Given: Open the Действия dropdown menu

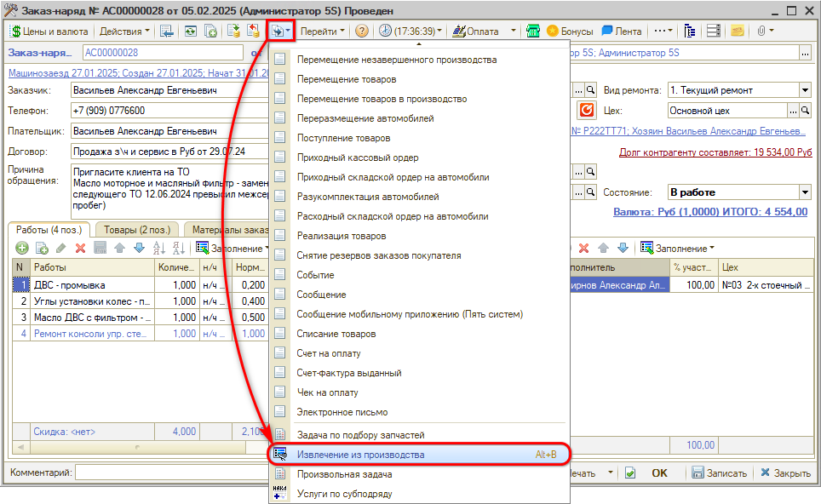Looking at the screenshot, I should tap(123, 31).
